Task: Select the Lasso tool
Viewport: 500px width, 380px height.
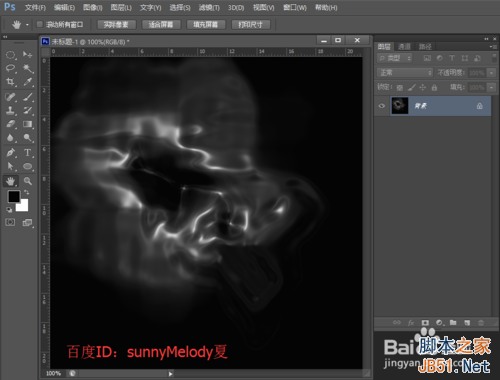Action: click(x=11, y=68)
